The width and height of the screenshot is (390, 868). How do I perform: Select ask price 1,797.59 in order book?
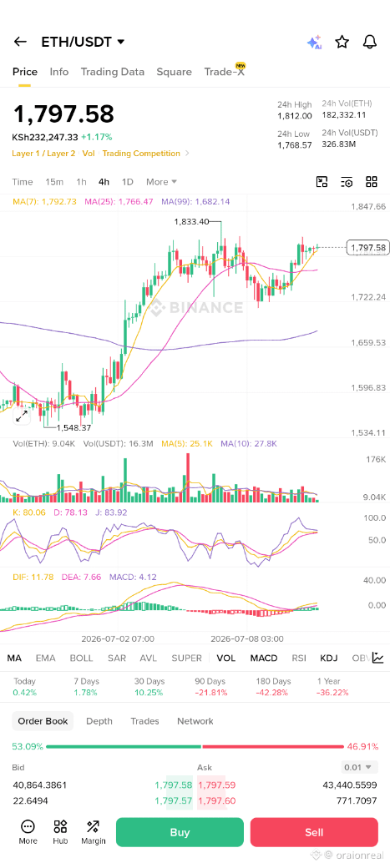point(216,785)
